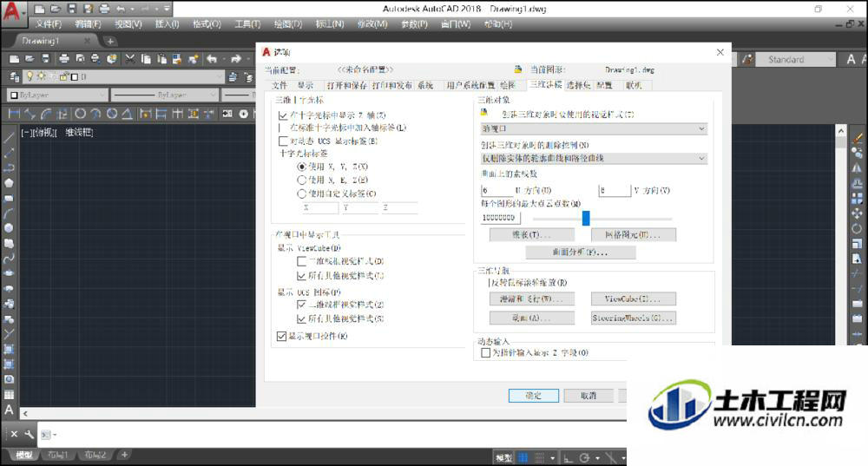Click New in the quick access toolbar
This screenshot has height=466, width=868.
point(39,9)
